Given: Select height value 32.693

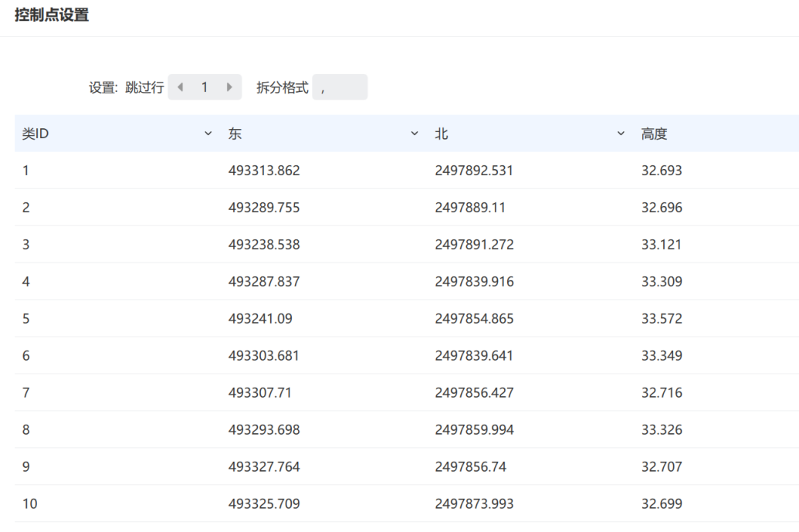Looking at the screenshot, I should (x=662, y=171).
